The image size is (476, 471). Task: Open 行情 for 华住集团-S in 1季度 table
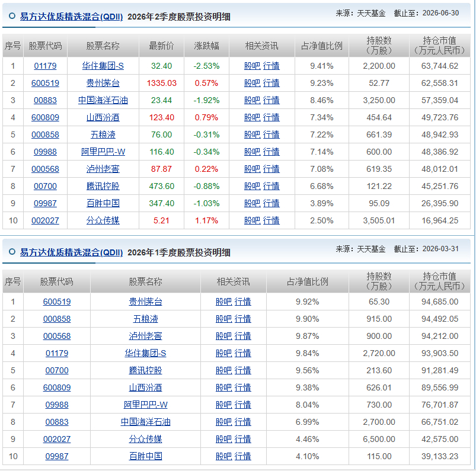coord(242,353)
